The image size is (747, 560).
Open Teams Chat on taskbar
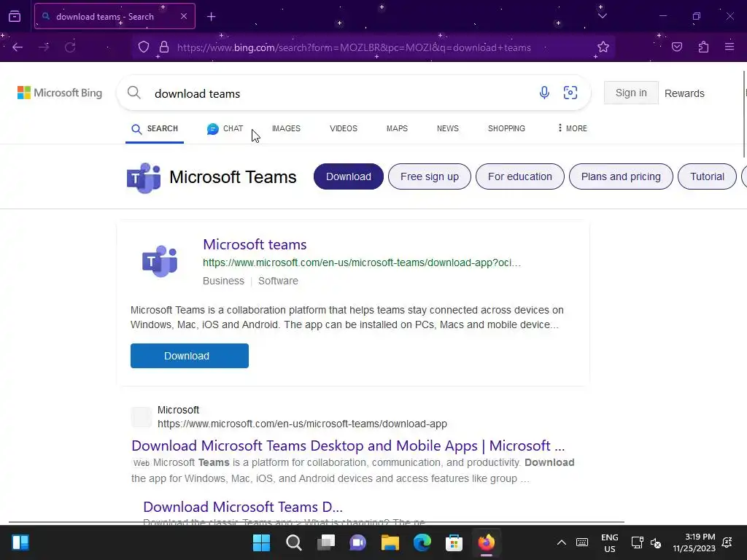(x=357, y=542)
